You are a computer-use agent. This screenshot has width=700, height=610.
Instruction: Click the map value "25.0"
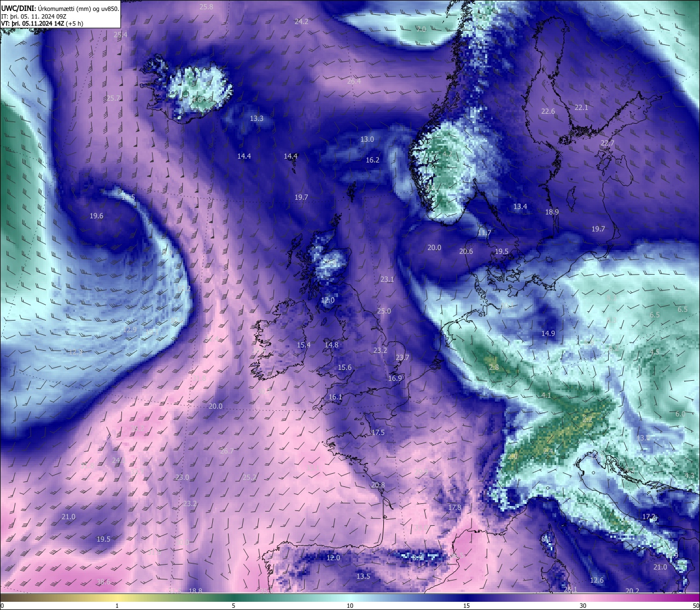384,311
